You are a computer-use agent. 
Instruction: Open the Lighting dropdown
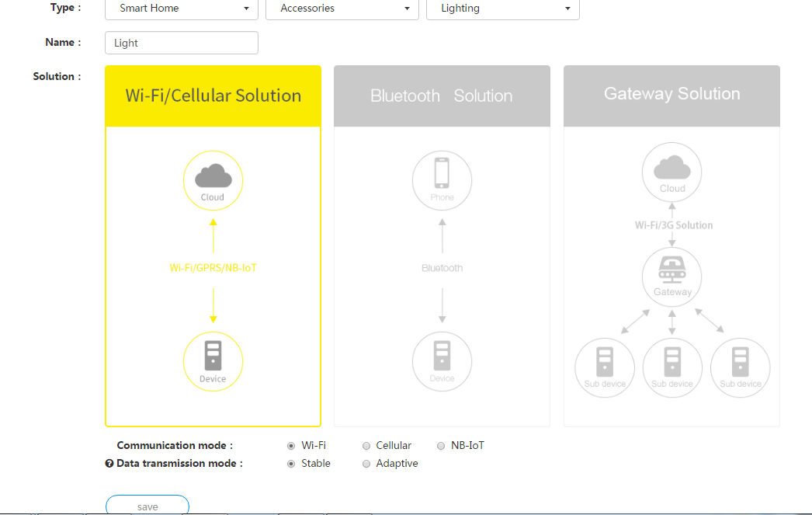(x=502, y=9)
